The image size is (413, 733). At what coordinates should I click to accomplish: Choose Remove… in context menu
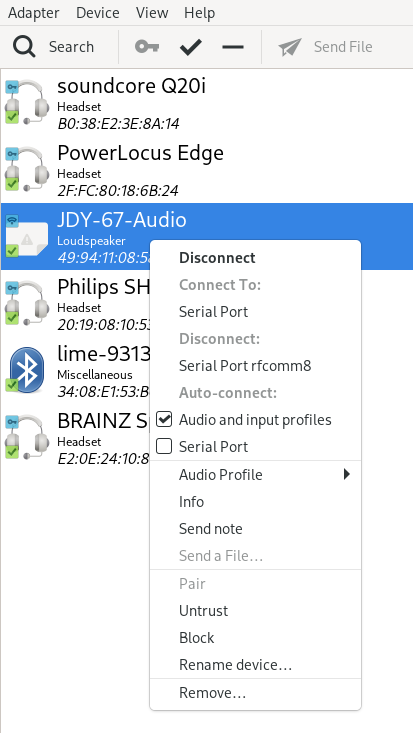212,693
